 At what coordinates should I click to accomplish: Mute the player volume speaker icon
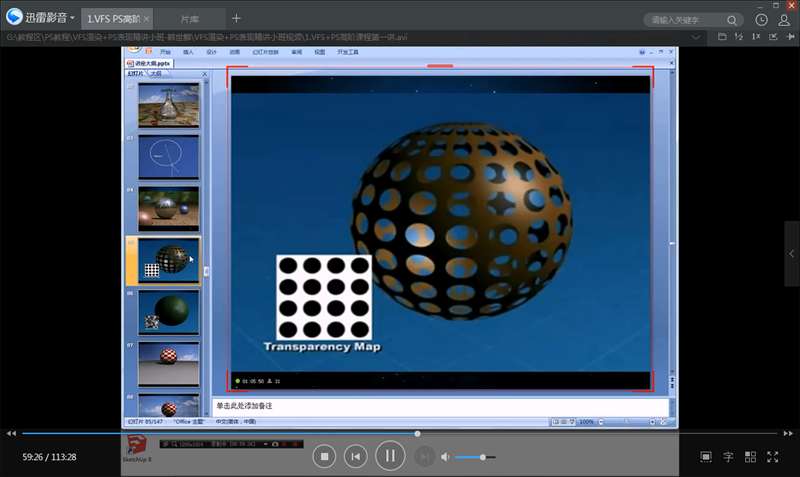[446, 457]
